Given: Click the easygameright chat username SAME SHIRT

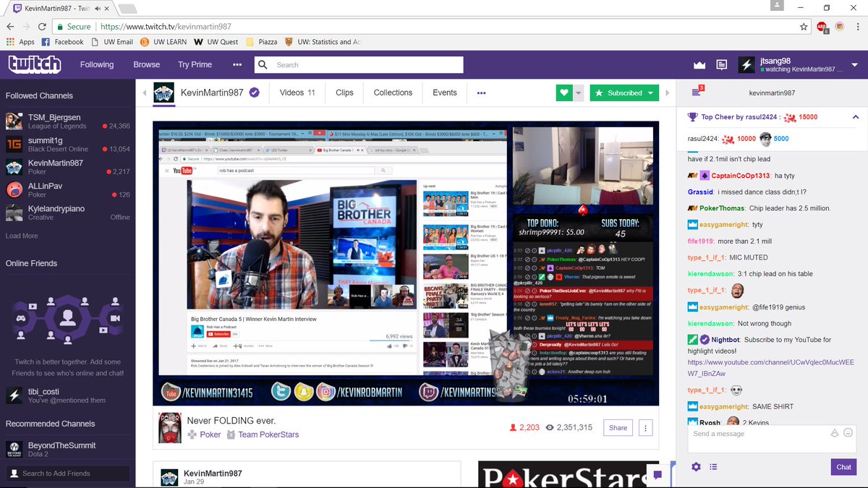Looking at the screenshot, I should [x=724, y=406].
